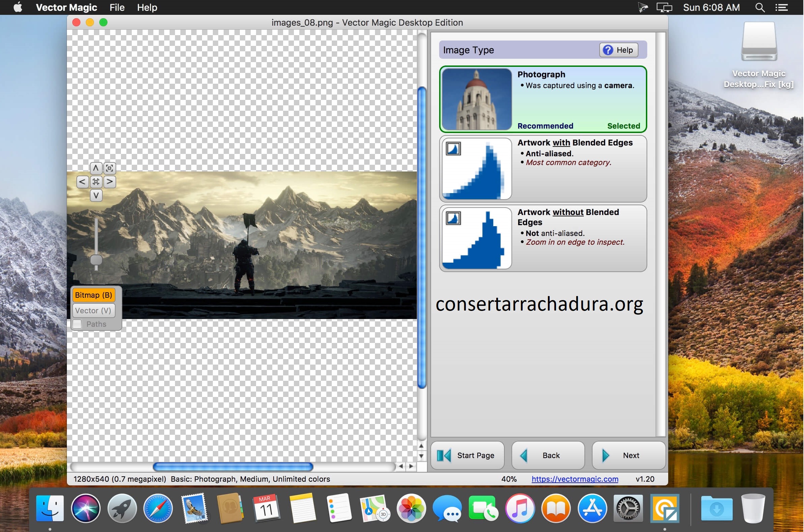Image resolution: width=804 pixels, height=532 pixels.
Task: Click the non-blended edges sample thumbnail
Action: click(x=477, y=238)
